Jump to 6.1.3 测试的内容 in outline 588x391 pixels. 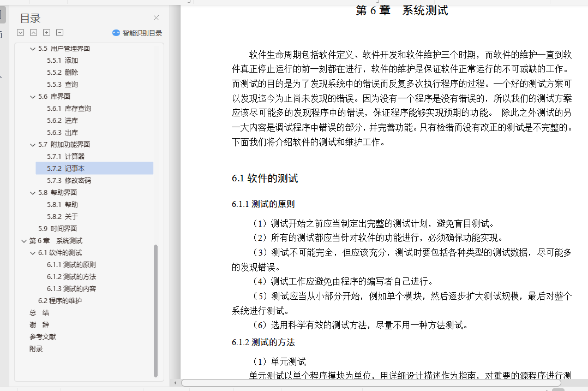pyautogui.click(x=71, y=289)
